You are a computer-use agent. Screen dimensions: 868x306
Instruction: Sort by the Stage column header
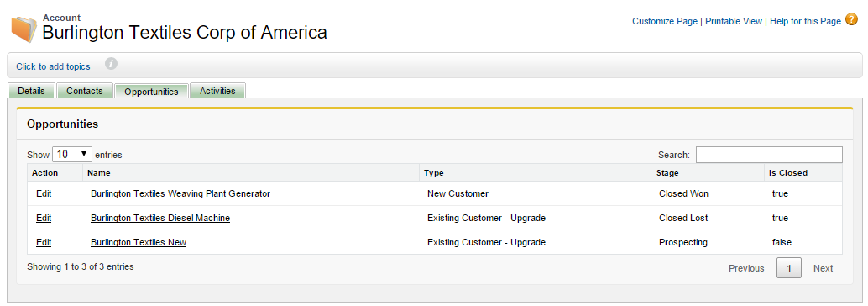tap(708, 172)
